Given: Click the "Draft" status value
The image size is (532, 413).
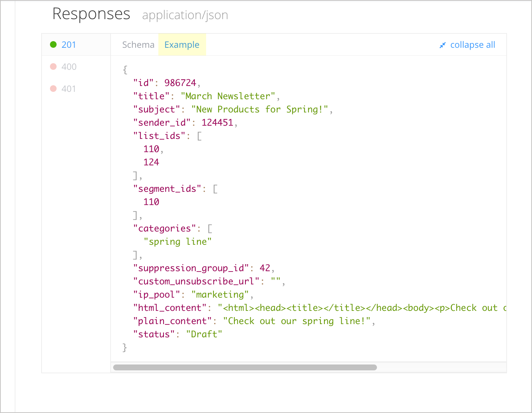Looking at the screenshot, I should [204, 334].
